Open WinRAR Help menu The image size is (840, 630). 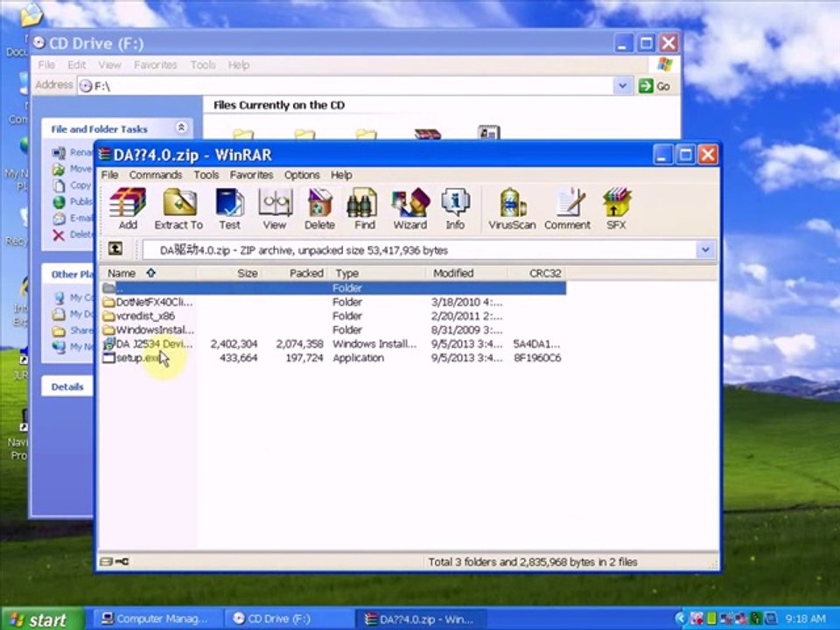[341, 175]
